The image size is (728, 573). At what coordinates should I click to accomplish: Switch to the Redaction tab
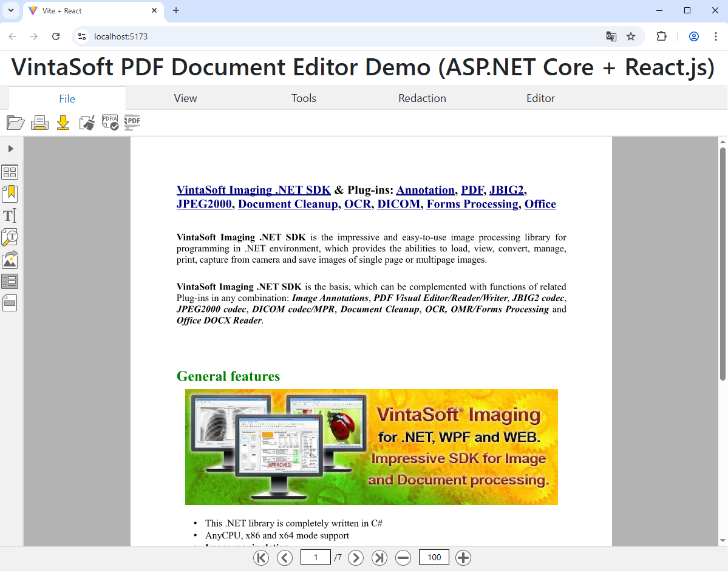point(422,98)
